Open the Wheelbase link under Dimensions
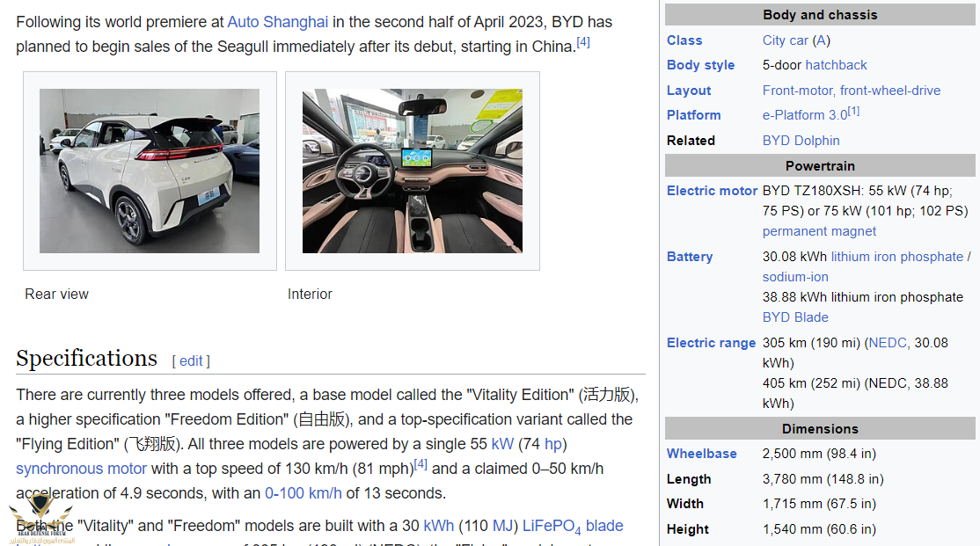This screenshot has height=546, width=980. (701, 454)
